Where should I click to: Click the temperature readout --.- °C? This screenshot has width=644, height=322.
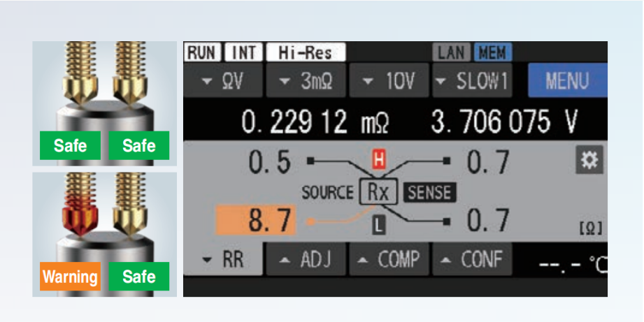coord(573,265)
